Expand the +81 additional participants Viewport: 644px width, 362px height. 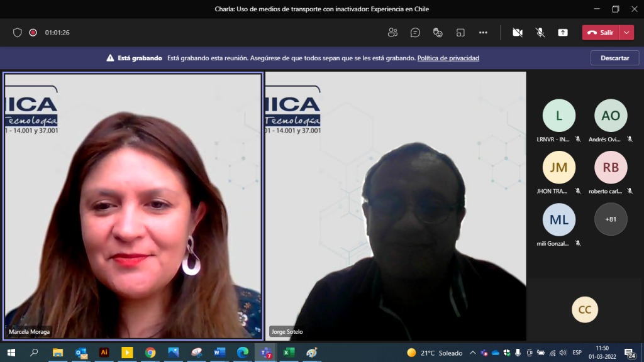[610, 219]
